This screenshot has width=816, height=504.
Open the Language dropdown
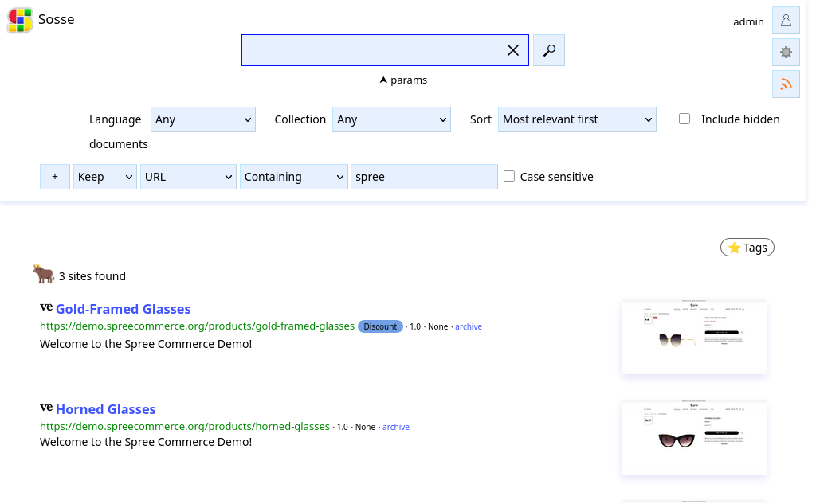coord(203,119)
